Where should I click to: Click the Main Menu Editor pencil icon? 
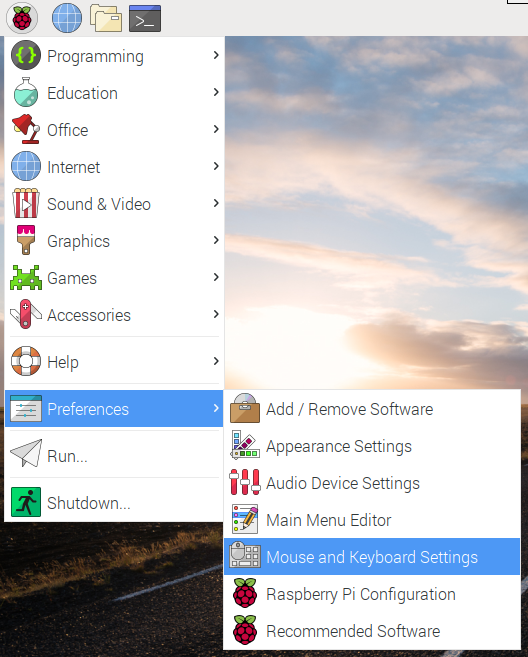coord(245,519)
